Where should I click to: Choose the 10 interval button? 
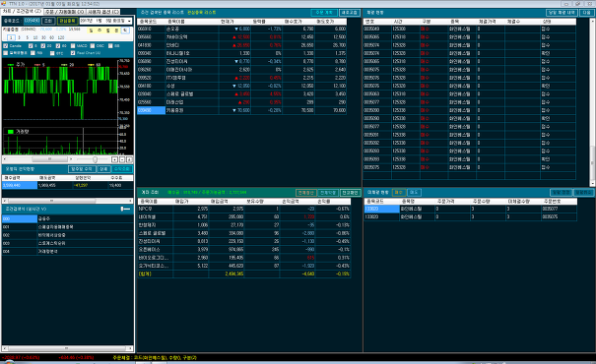(34, 37)
